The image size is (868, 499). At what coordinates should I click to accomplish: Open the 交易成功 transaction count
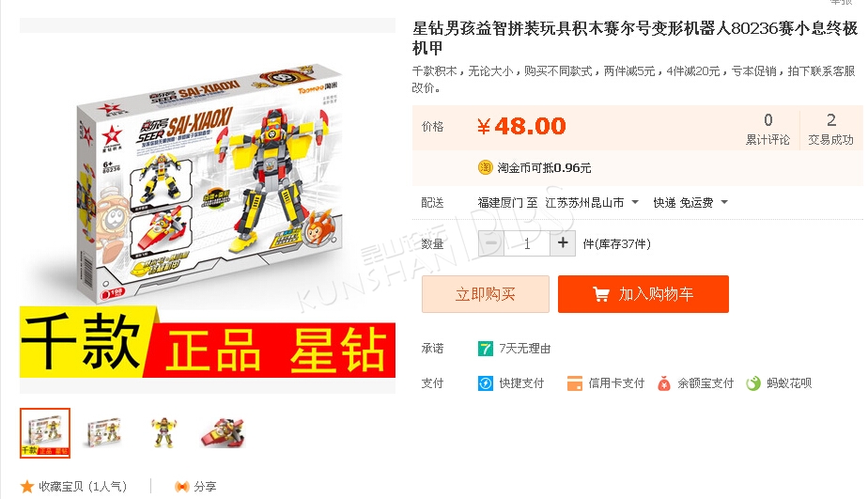coord(831,129)
